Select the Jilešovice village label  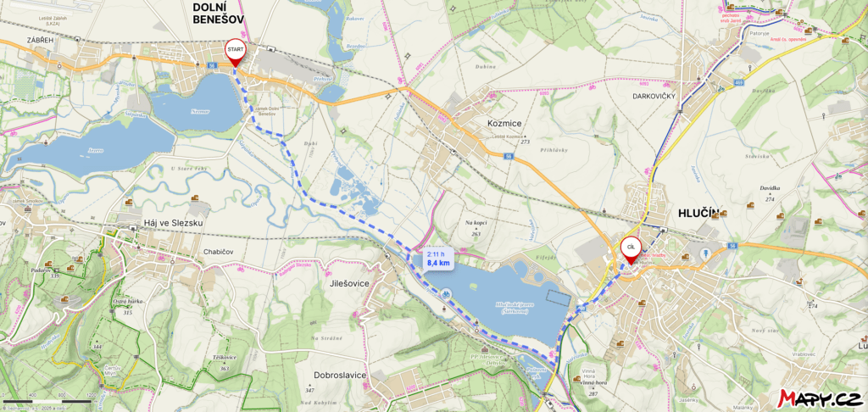[348, 283]
